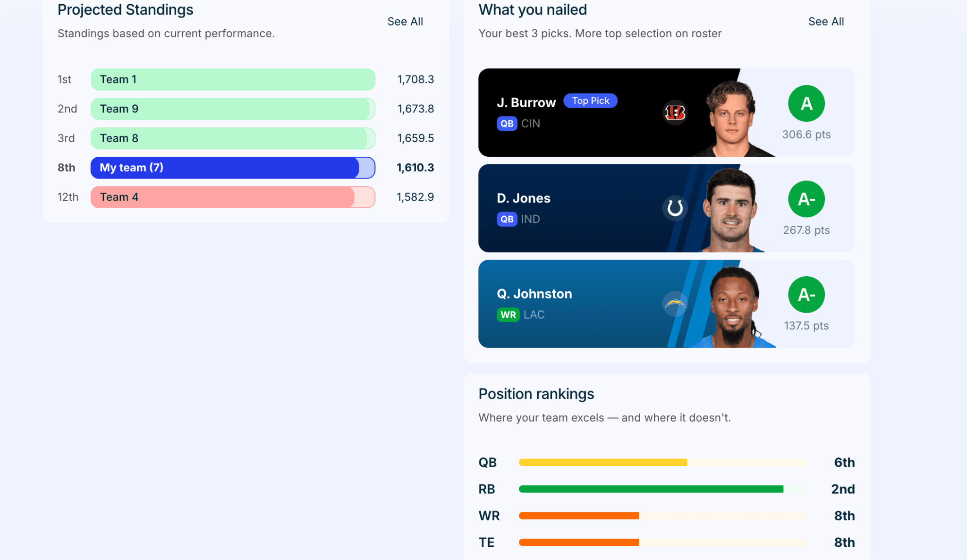Image resolution: width=967 pixels, height=560 pixels.
Task: Click the QB position tag on D. Jones
Action: click(507, 219)
